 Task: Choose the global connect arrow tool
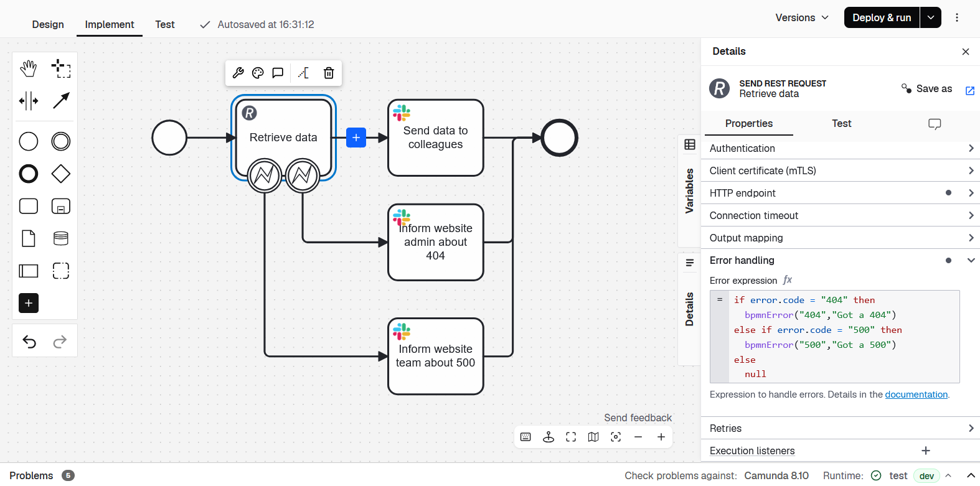point(61,101)
